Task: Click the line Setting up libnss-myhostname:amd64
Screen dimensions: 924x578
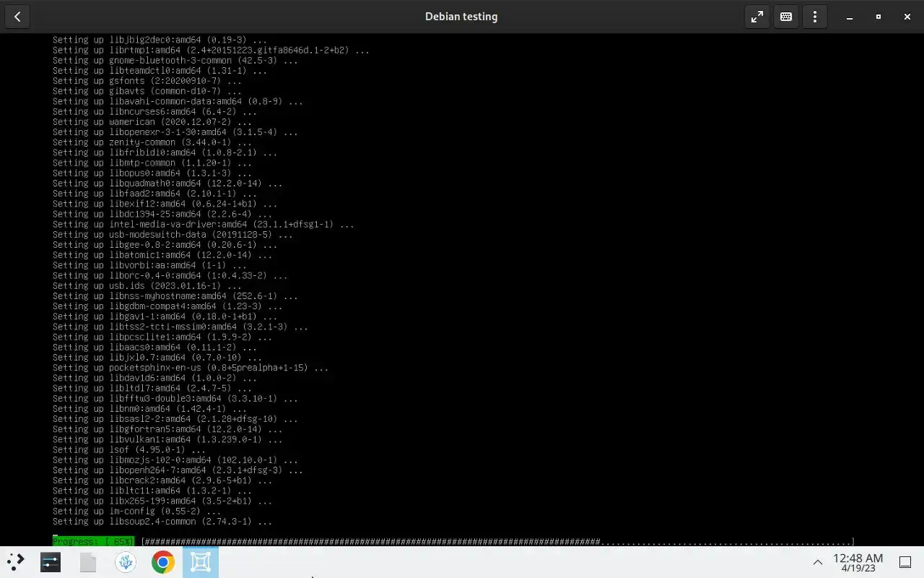Action: (x=175, y=296)
